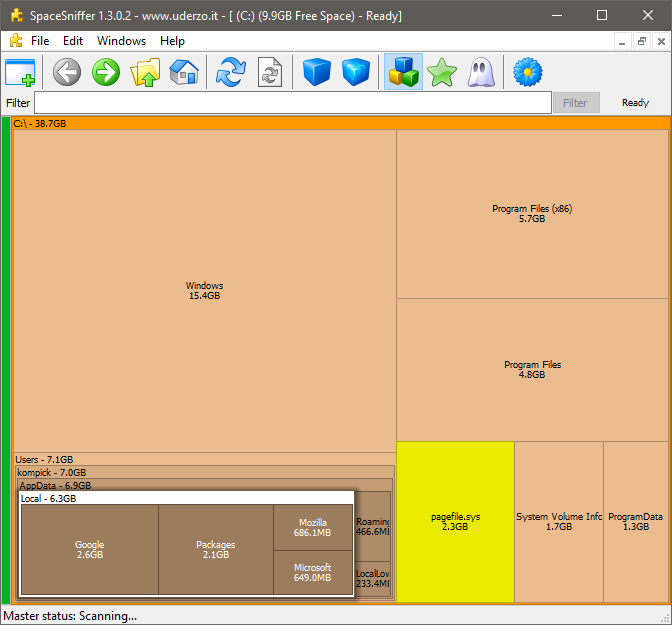Click the SpaceSniffer title bar icon
Image resolution: width=672 pixels, height=625 pixels.
[x=17, y=15]
